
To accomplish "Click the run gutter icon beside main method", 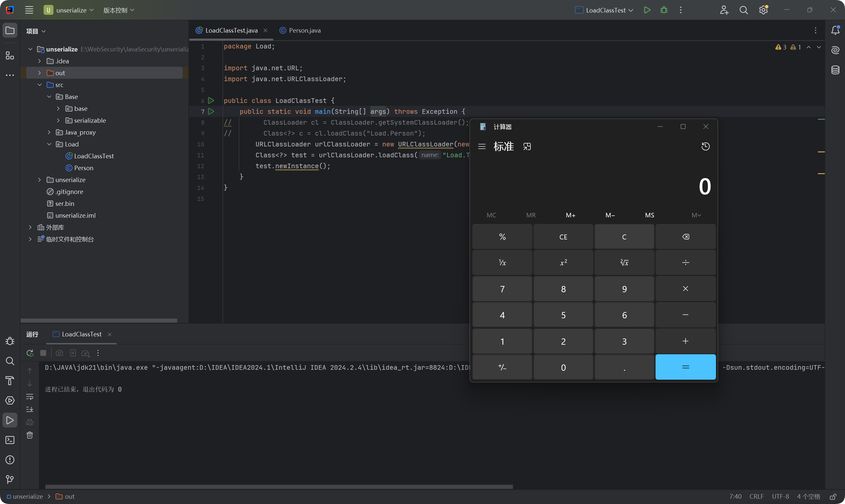I will [x=211, y=111].
